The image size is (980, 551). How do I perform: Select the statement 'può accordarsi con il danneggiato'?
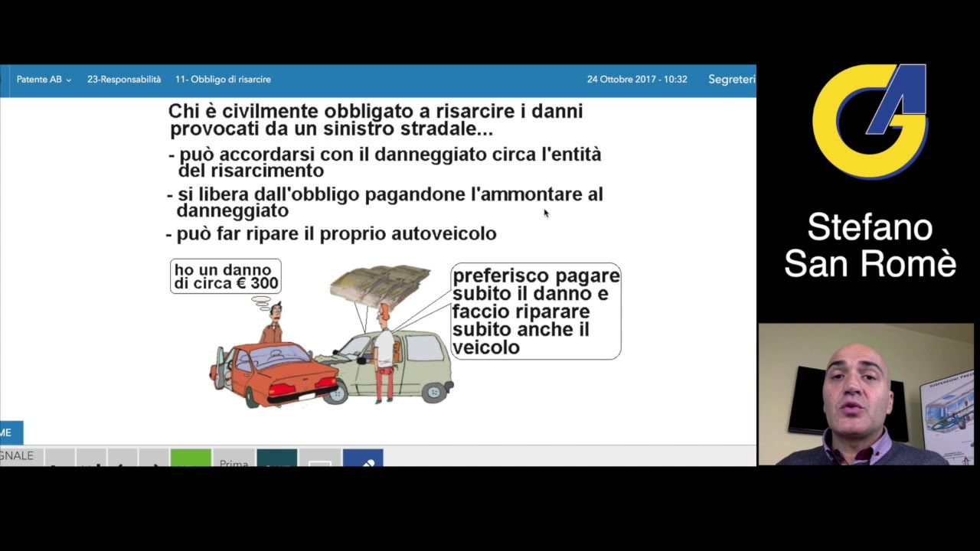(x=385, y=162)
